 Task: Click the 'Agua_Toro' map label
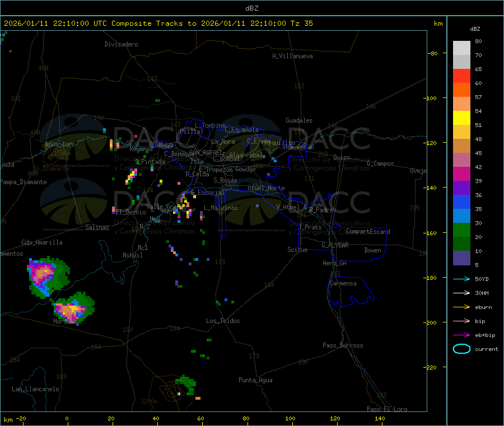point(60,144)
